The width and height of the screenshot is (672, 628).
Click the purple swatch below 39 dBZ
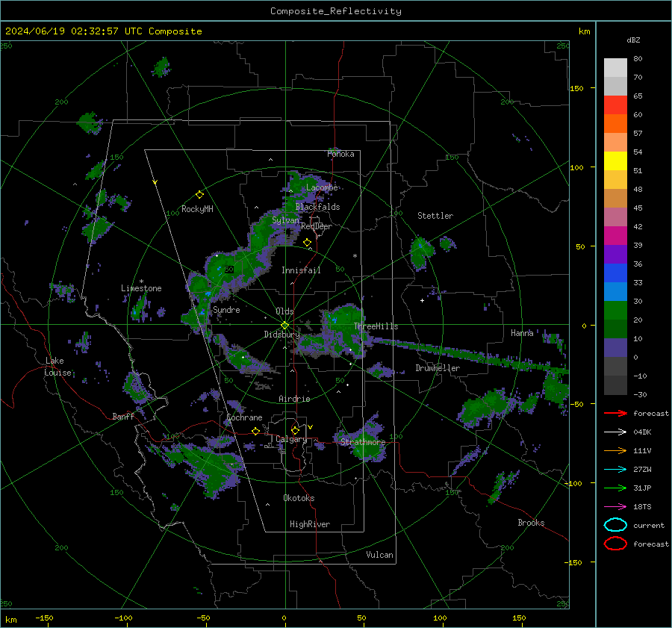click(x=615, y=254)
